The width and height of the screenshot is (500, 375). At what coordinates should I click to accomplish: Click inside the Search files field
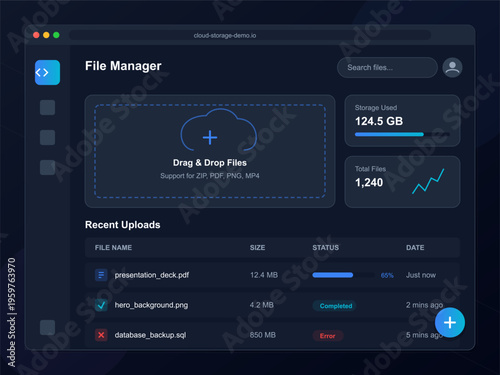coord(387,67)
